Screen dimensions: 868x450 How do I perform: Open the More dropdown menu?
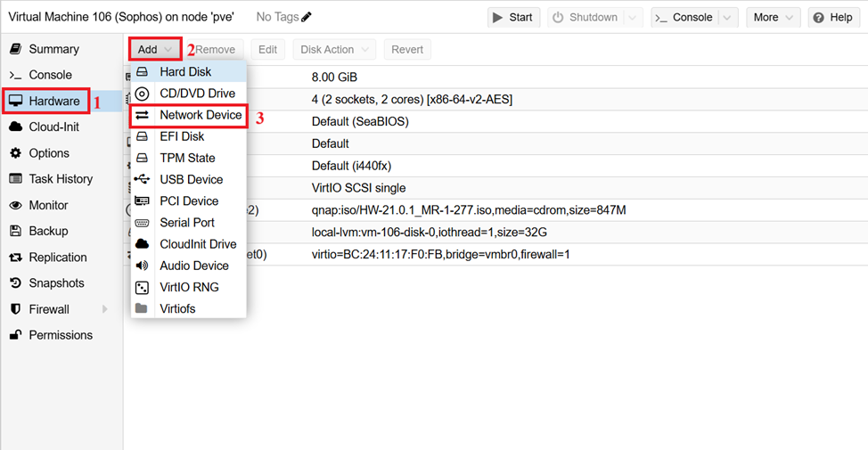coord(772,17)
